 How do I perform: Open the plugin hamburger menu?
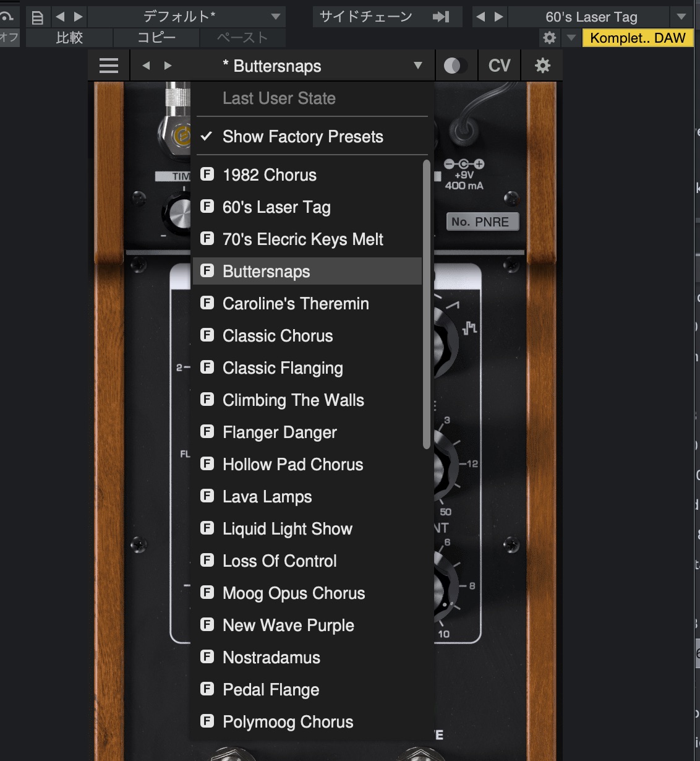[109, 66]
